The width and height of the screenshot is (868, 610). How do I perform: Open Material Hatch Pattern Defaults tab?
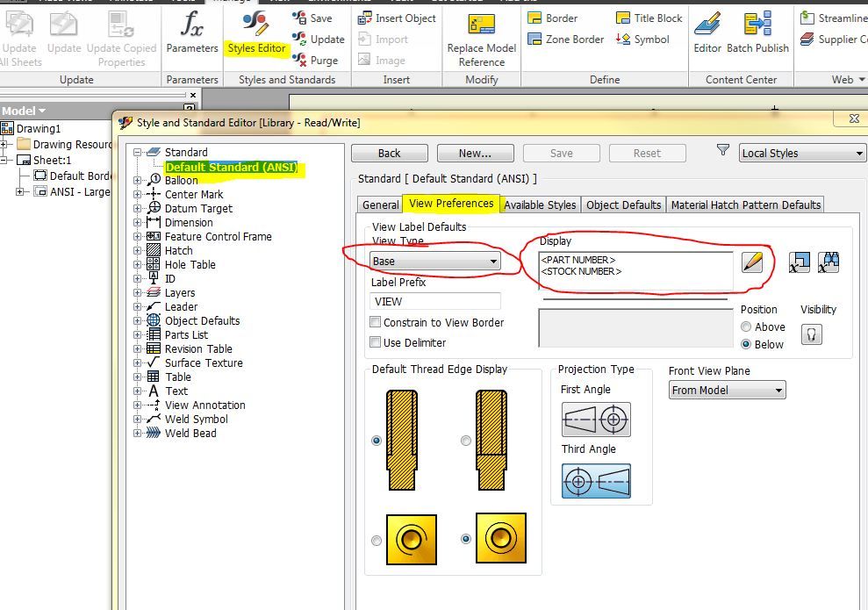[x=746, y=205]
